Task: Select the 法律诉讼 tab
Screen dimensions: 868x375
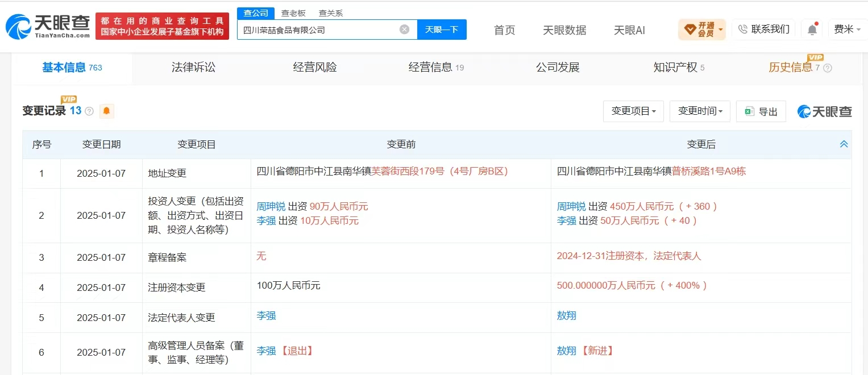Action: (x=194, y=68)
